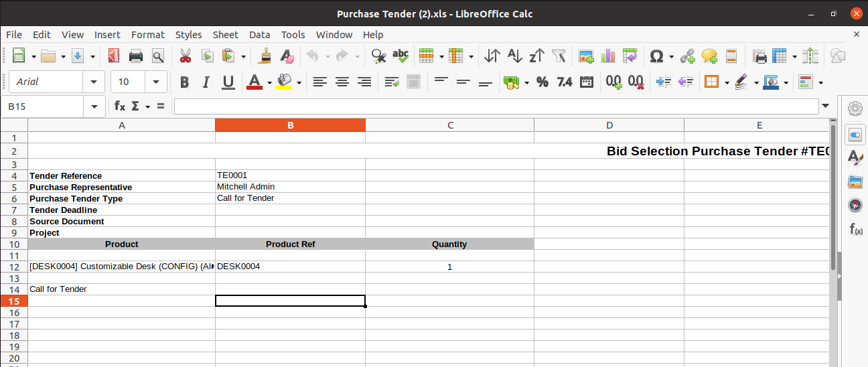868x367 pixels.
Task: Open Borders dropdown arrow
Action: (727, 82)
